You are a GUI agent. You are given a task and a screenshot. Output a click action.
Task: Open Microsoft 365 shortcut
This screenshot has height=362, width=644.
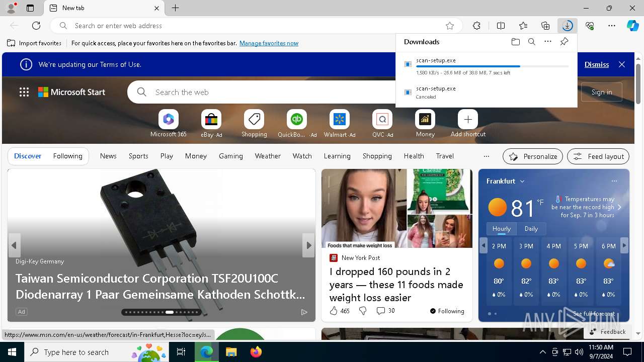point(169,123)
